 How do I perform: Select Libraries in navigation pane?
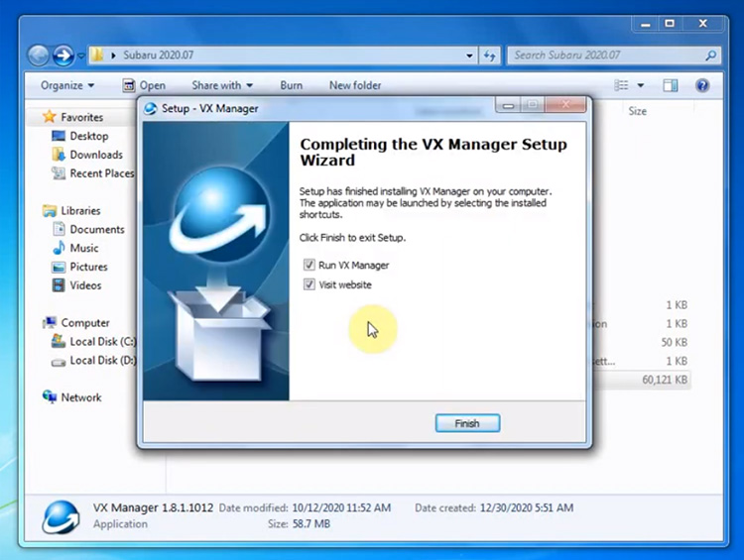click(80, 210)
